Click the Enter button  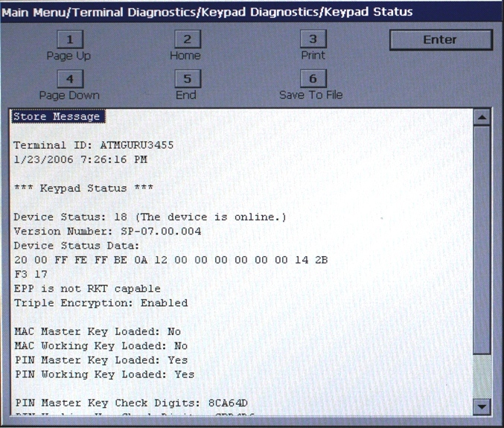pyautogui.click(x=440, y=40)
